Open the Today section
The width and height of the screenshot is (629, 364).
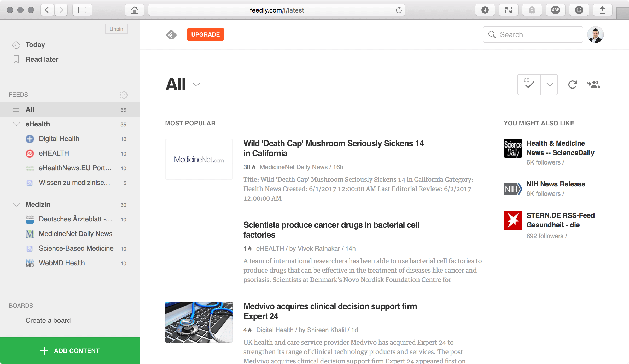click(35, 45)
